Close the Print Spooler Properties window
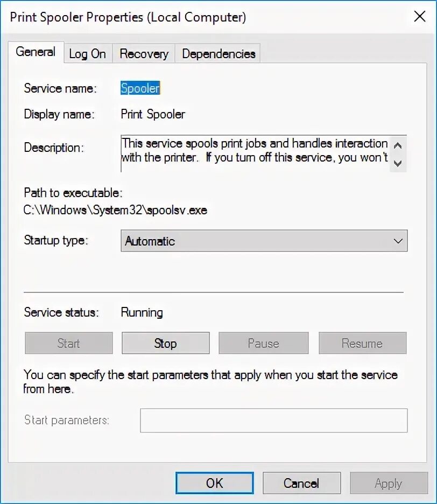This screenshot has width=437, height=504. 420,16
